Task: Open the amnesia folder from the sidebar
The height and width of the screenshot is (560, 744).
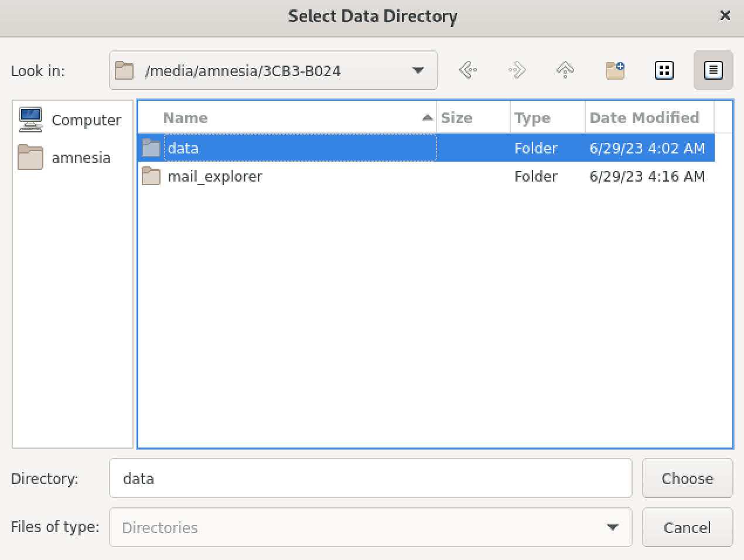Action: [x=81, y=158]
